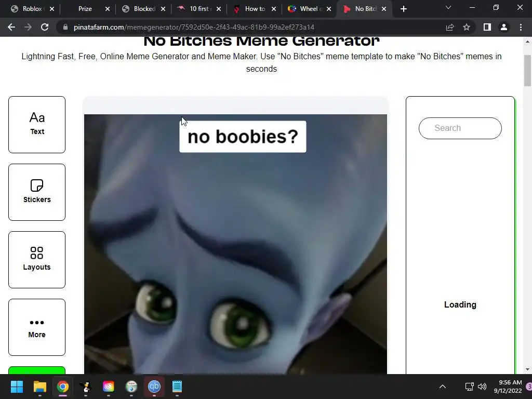Close the '10 first' tab
The height and width of the screenshot is (399, 532).
[219, 9]
